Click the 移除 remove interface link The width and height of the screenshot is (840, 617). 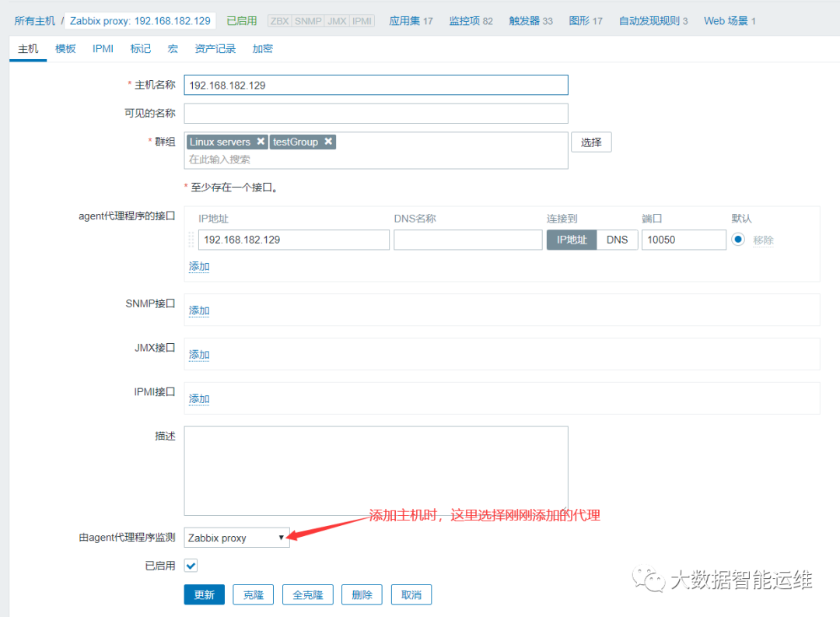(x=764, y=240)
